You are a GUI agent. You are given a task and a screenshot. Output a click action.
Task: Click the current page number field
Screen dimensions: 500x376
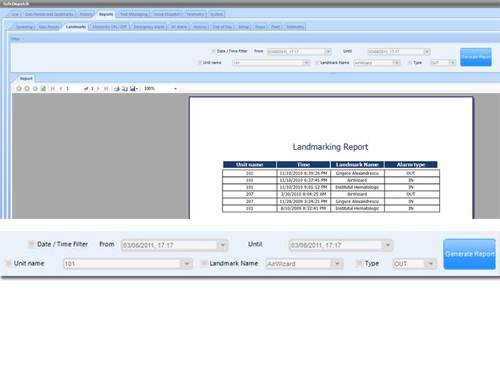coord(73,89)
